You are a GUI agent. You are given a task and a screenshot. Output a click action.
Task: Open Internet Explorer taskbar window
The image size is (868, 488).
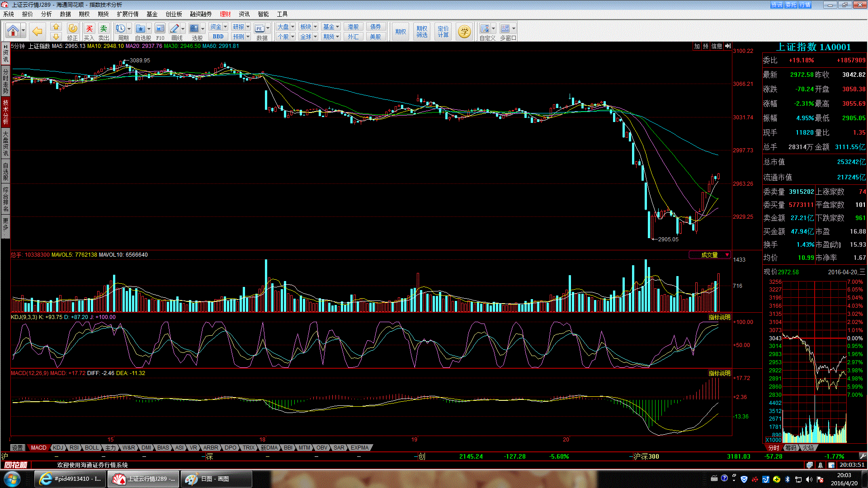pos(70,479)
